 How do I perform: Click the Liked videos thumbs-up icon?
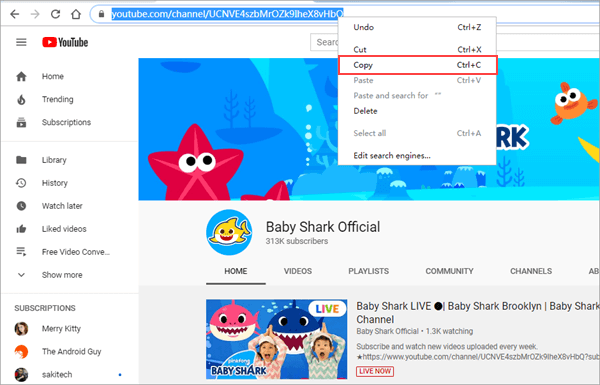pyautogui.click(x=21, y=229)
